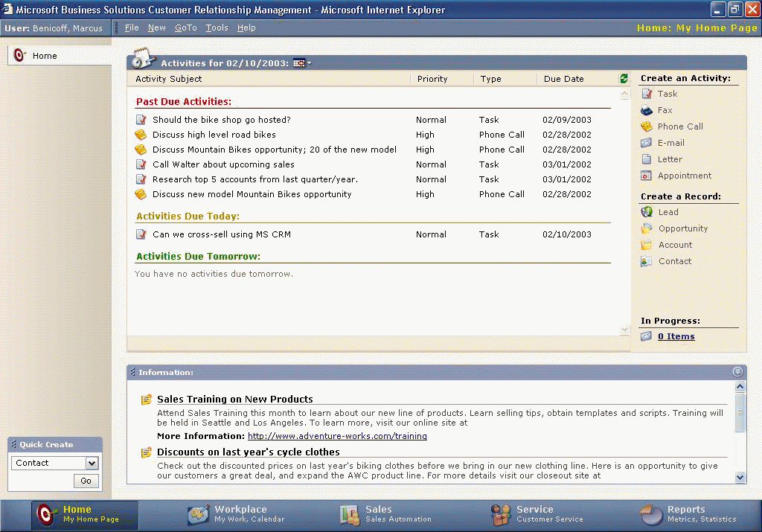
Task: Open 'Should the bike shop go hosted?' task
Action: click(x=221, y=120)
